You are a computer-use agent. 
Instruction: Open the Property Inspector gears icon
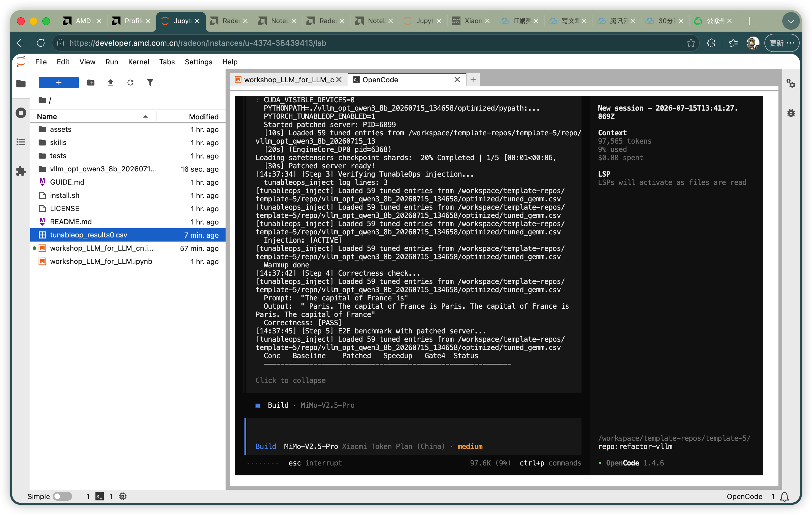(x=791, y=83)
